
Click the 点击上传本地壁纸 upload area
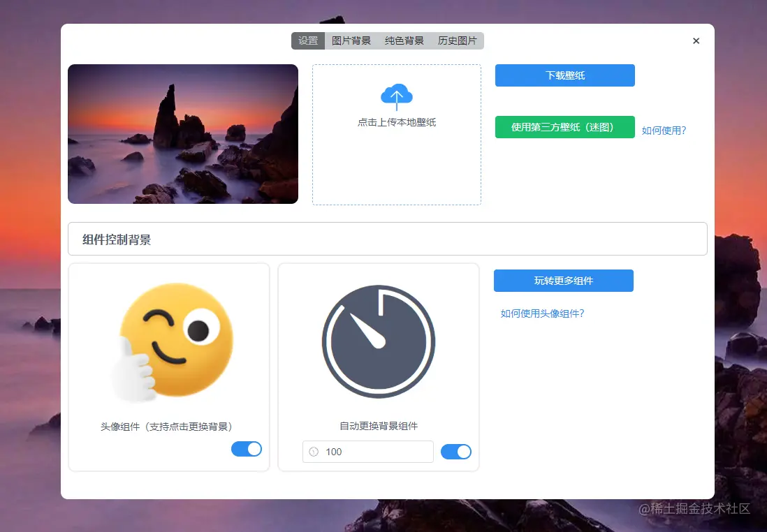click(396, 134)
